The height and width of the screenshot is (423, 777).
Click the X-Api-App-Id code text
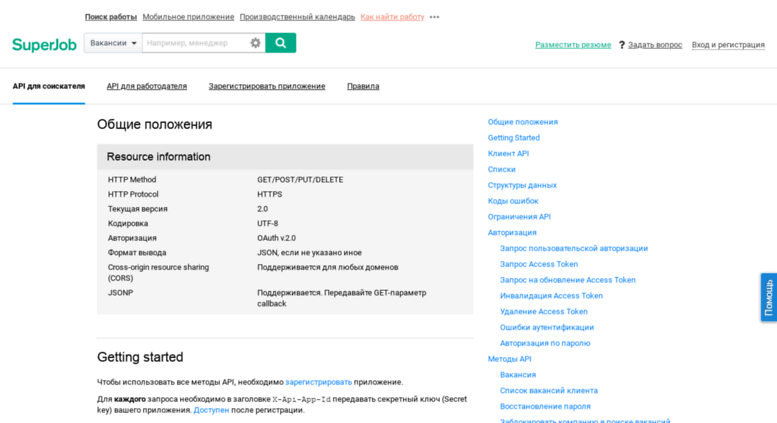coord(301,400)
